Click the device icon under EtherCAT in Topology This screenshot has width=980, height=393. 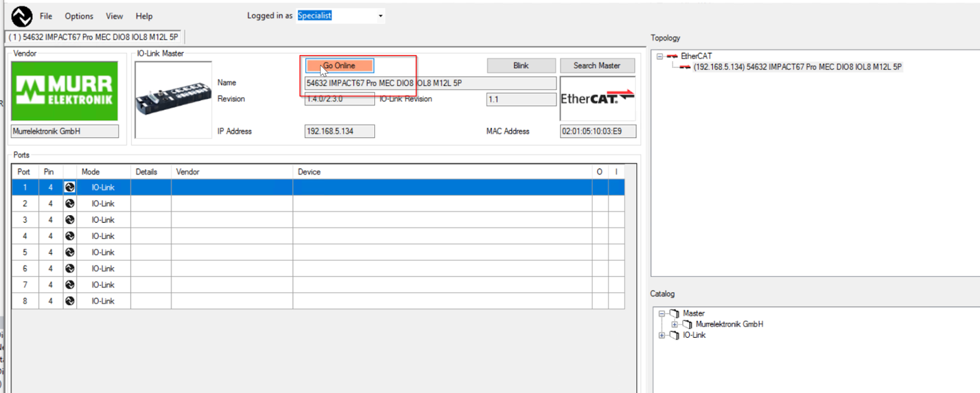pos(685,67)
